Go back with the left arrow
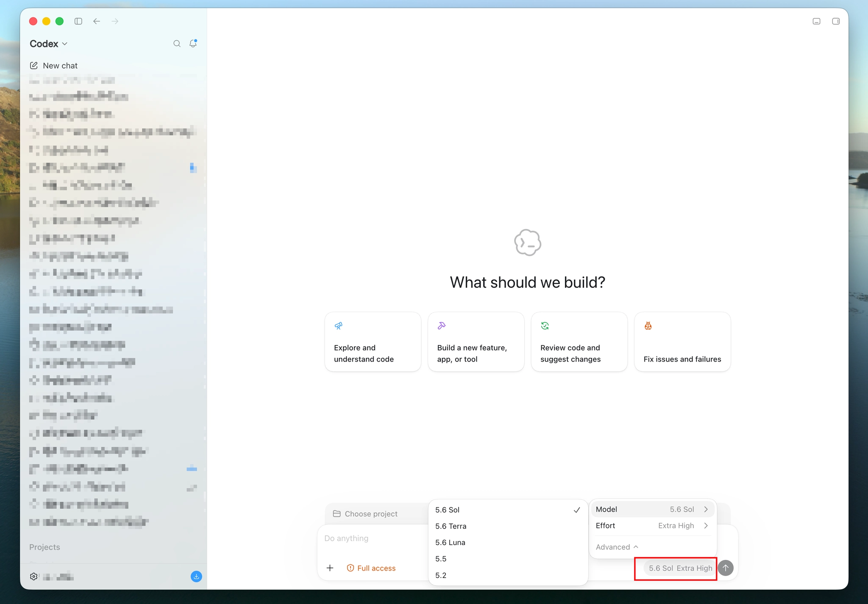 click(x=97, y=21)
